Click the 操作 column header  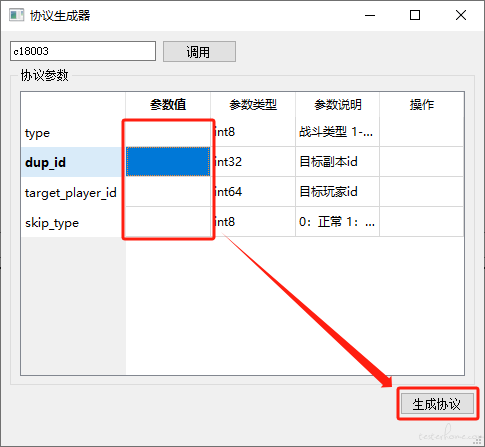[x=422, y=105]
